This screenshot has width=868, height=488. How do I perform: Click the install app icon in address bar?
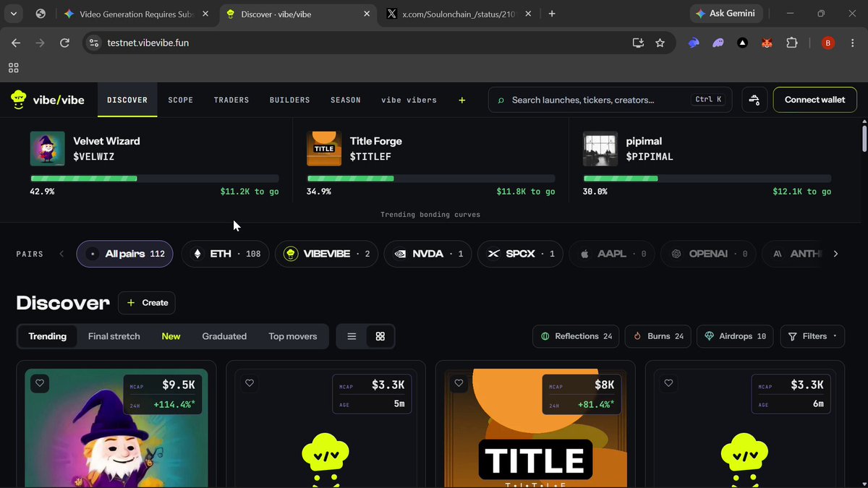tap(638, 43)
